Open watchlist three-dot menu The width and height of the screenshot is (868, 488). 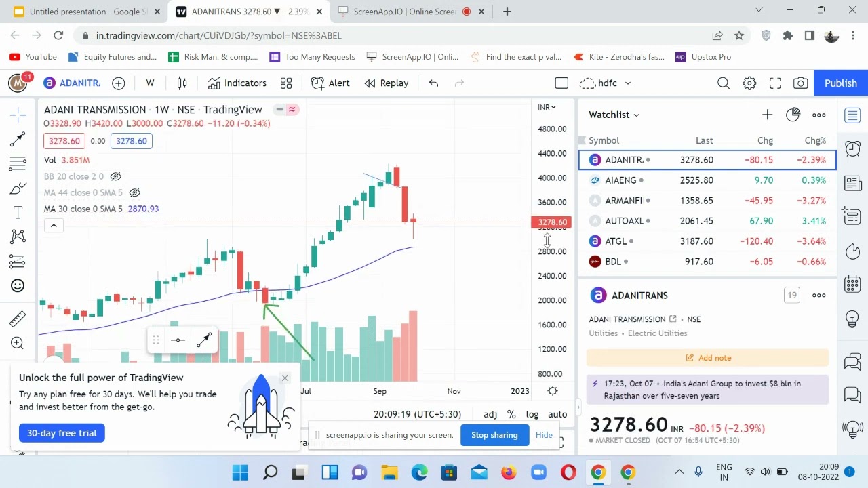pos(819,115)
